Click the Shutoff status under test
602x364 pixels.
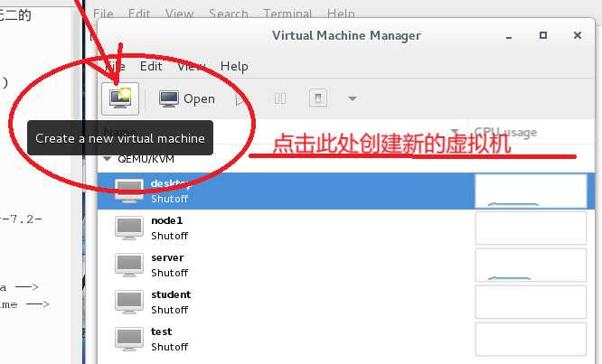(169, 347)
